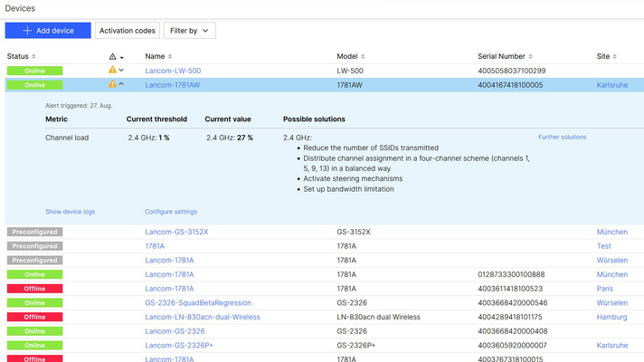Open Karlsruhe site for Lancom-GS-2326P+

coord(612,346)
